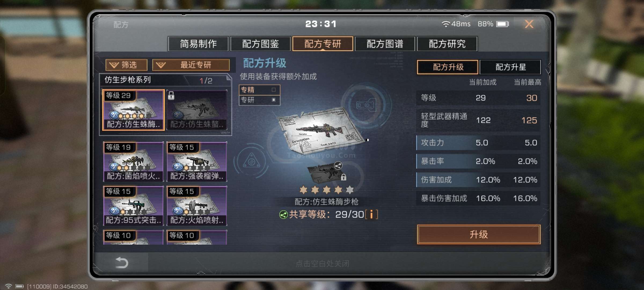Tick the 专精 checkbox
This screenshot has height=290, width=644.
point(273,90)
